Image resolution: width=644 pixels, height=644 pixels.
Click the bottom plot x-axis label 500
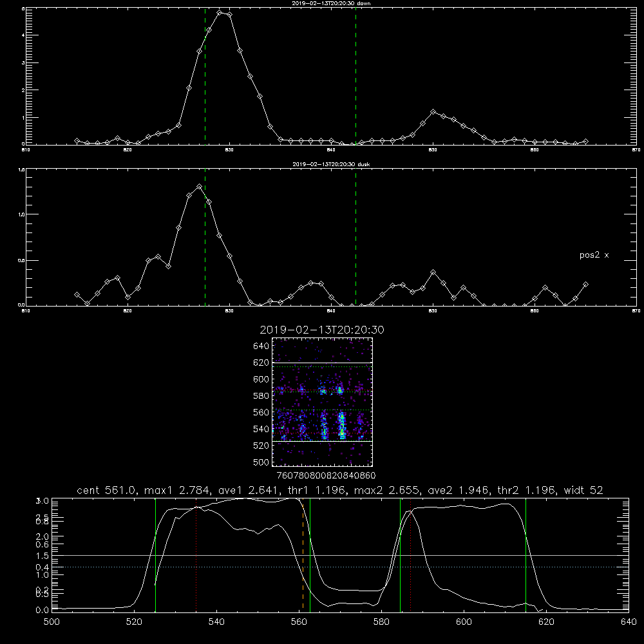[x=52, y=622]
